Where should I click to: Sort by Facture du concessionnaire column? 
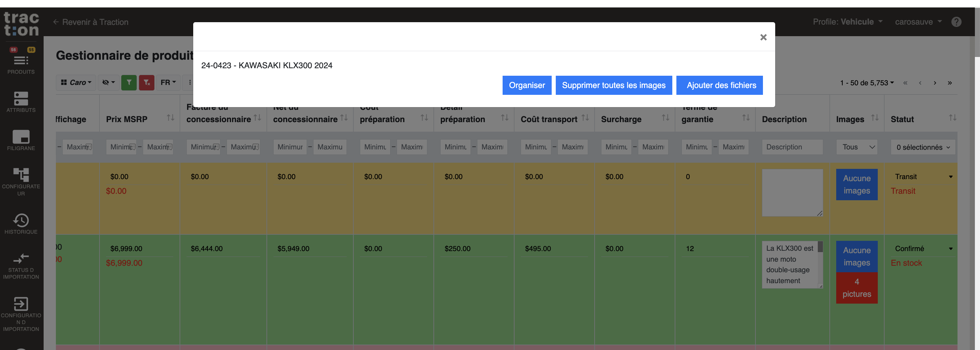[x=257, y=118]
